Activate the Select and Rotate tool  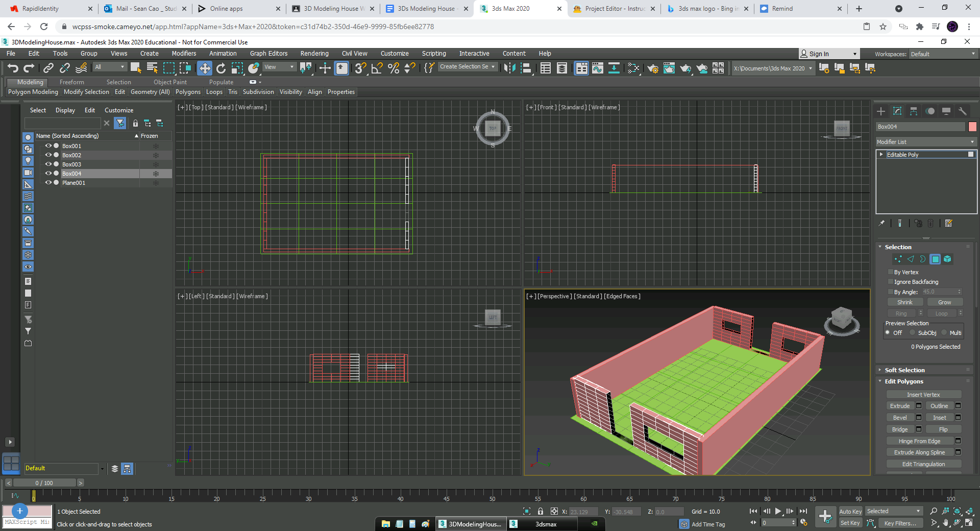click(221, 67)
